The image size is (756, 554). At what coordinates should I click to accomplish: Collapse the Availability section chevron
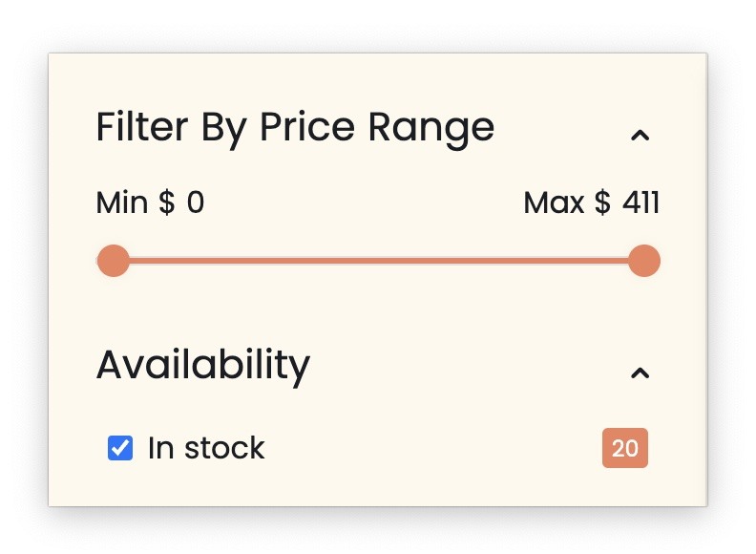pyautogui.click(x=640, y=373)
